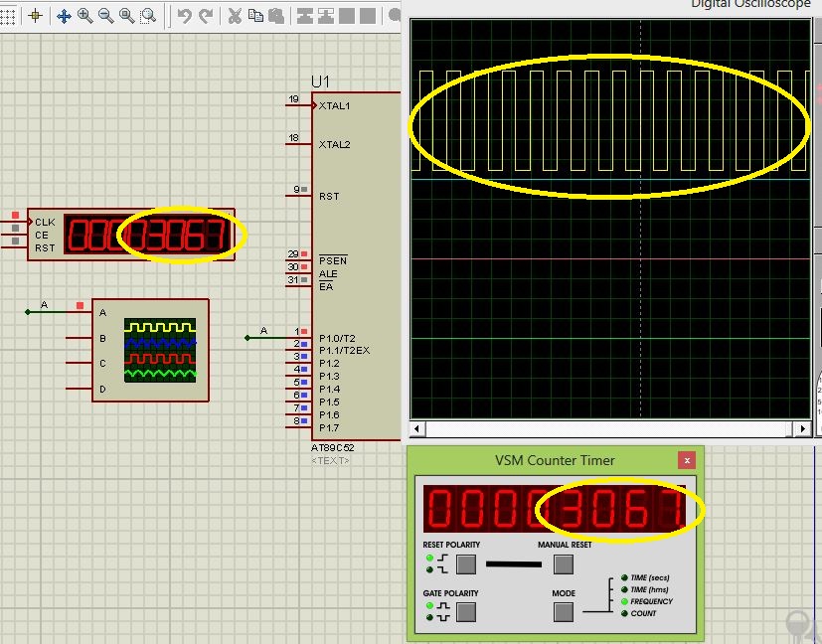Select the blue pan/center view icon

point(64,16)
